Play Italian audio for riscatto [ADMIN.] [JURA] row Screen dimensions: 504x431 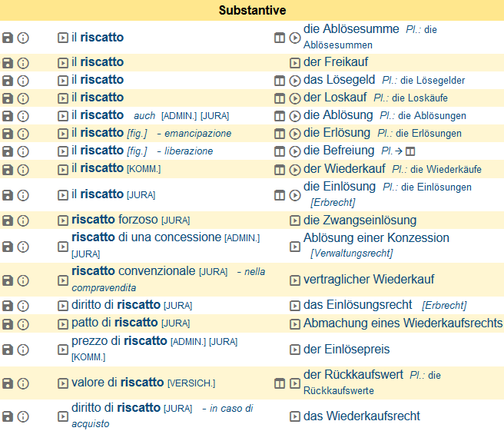tap(63, 116)
